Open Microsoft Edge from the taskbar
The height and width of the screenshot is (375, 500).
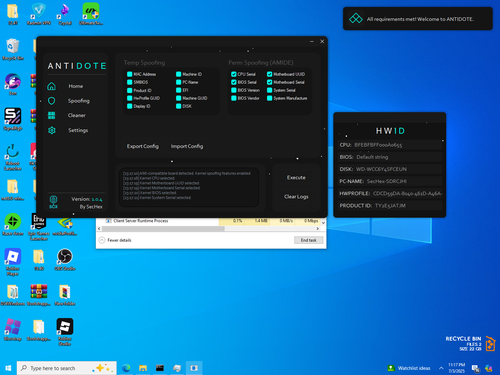coord(126,368)
